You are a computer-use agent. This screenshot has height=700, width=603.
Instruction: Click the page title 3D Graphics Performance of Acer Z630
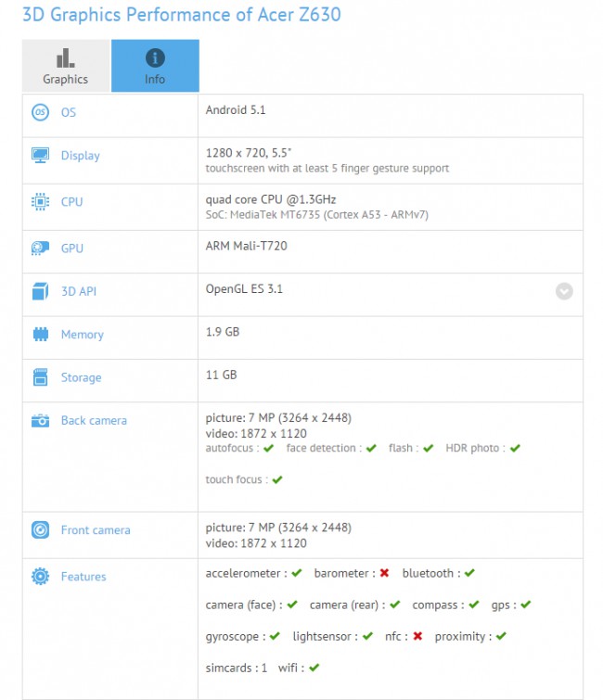pos(181,15)
